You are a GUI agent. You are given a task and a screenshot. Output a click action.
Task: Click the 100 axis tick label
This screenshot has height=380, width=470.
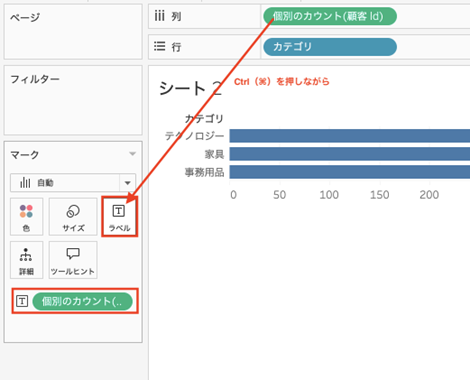point(329,195)
